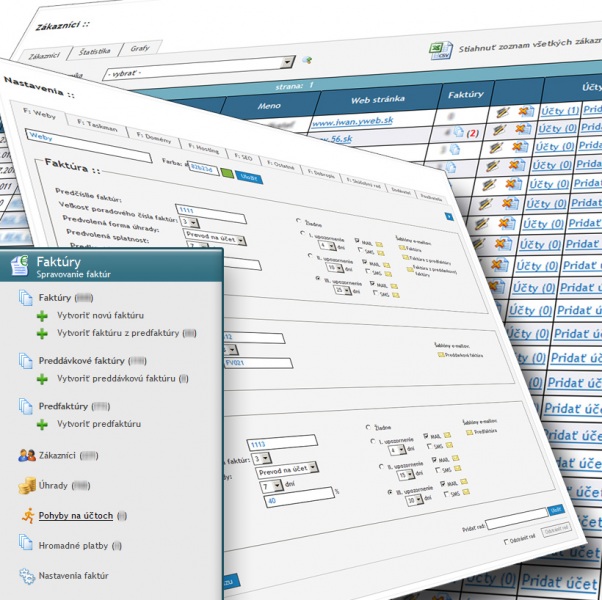Switch to Štatistika tab in Zákazníci window
Screen dimensions: 602x600
tap(95, 52)
